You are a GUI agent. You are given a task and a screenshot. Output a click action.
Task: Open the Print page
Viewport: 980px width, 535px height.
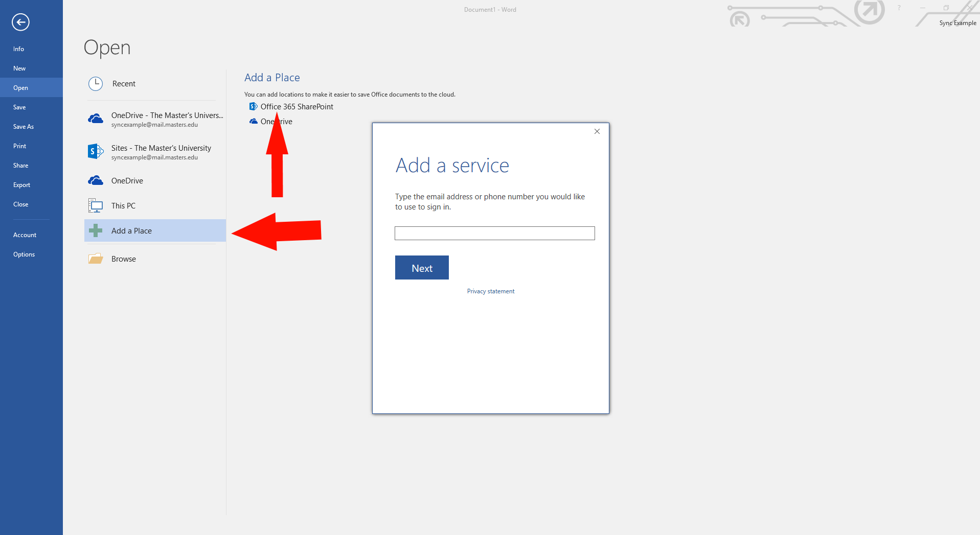tap(31, 146)
